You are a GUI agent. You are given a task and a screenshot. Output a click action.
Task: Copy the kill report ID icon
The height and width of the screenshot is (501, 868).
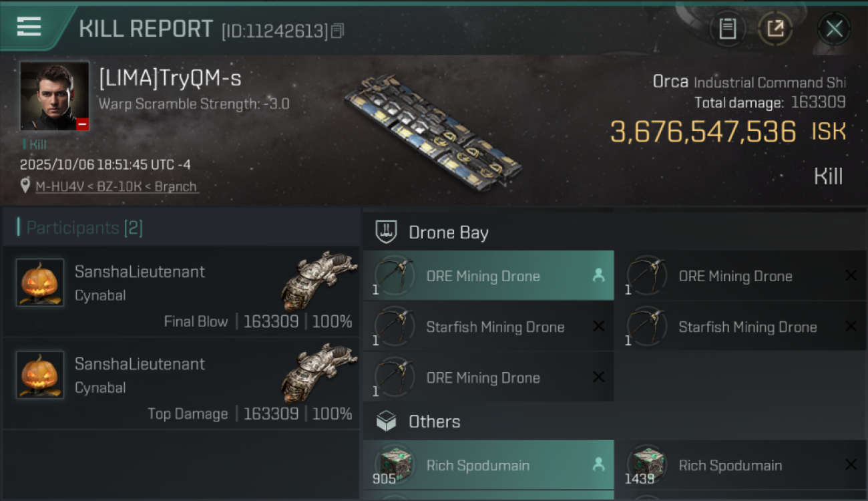point(338,31)
